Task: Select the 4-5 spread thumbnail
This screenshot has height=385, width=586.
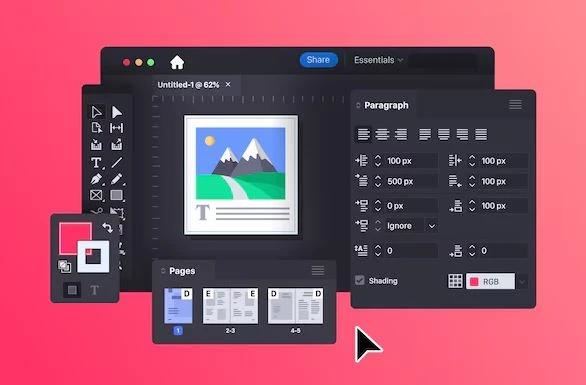Action: (295, 306)
